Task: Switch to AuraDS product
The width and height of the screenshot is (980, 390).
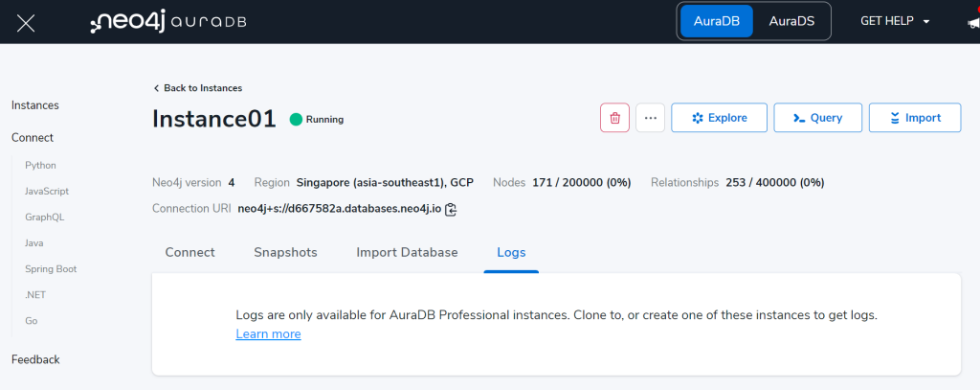Action: click(791, 21)
